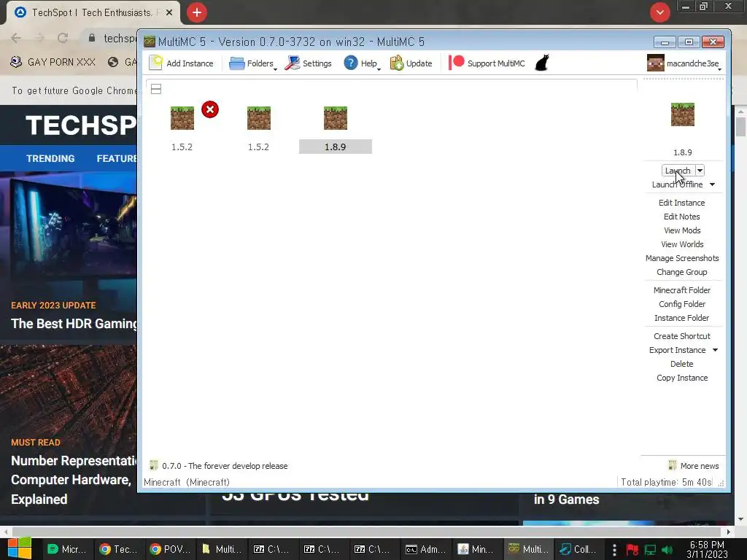747x560 pixels.
Task: Expand the Launch Offline dropdown arrow
Action: click(x=712, y=184)
